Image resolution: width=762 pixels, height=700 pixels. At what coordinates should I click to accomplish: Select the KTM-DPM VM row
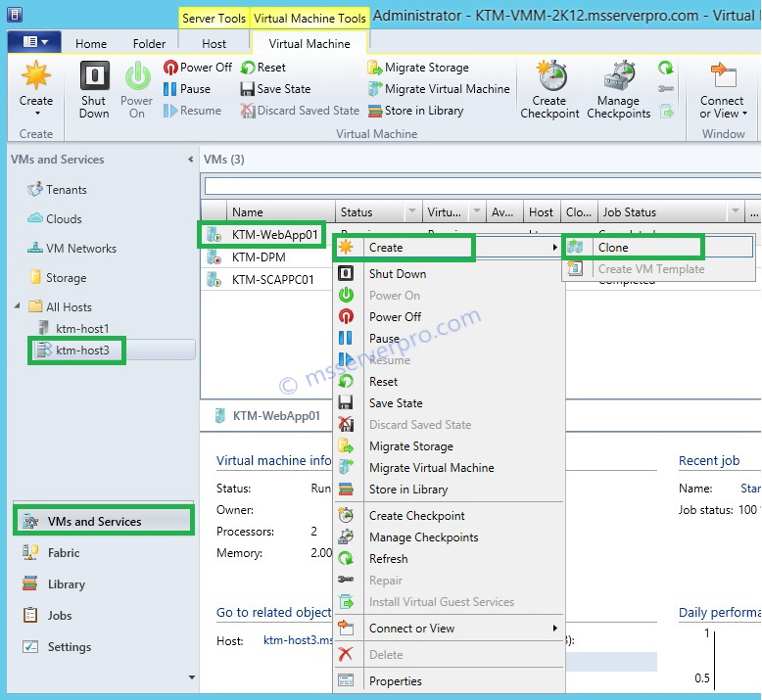(259, 257)
